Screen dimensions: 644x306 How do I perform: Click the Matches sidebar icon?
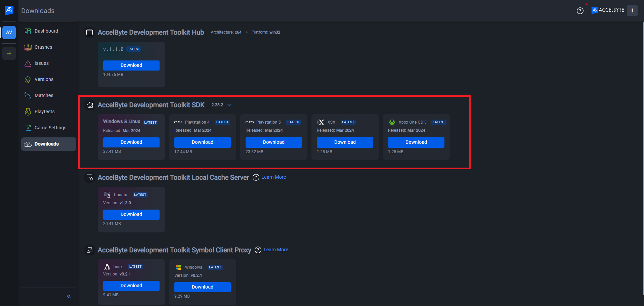[x=28, y=96]
